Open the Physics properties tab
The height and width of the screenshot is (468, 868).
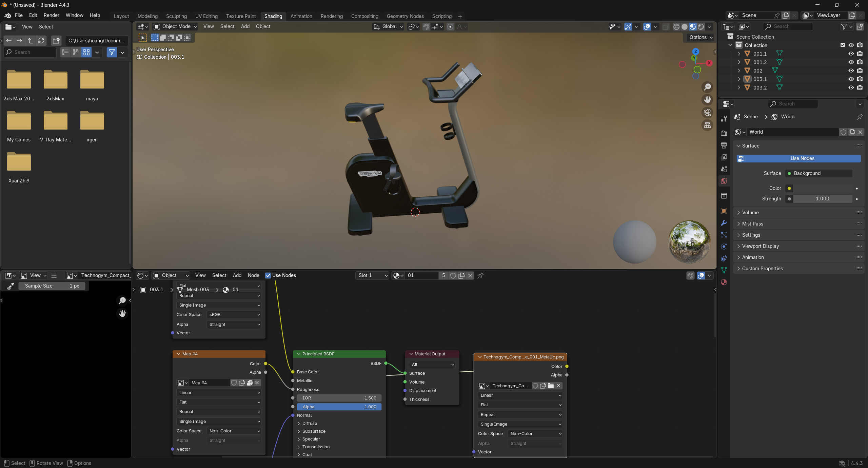[x=724, y=247]
